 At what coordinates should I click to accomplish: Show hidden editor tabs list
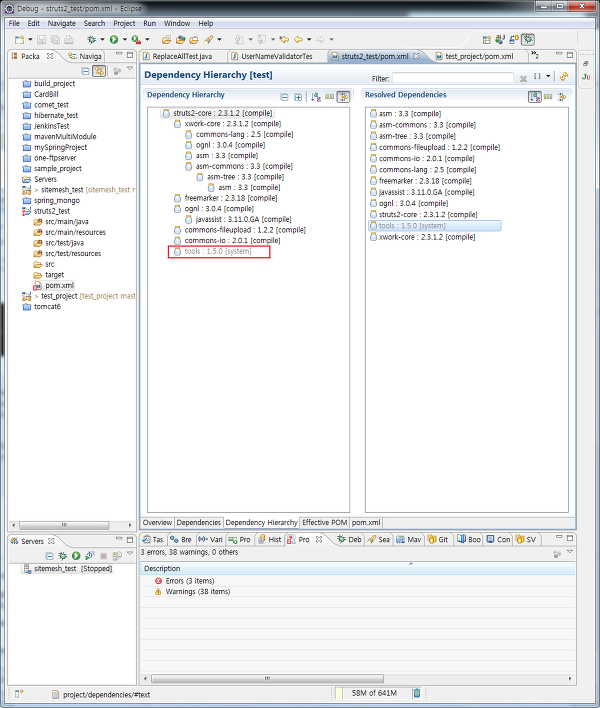(x=535, y=55)
